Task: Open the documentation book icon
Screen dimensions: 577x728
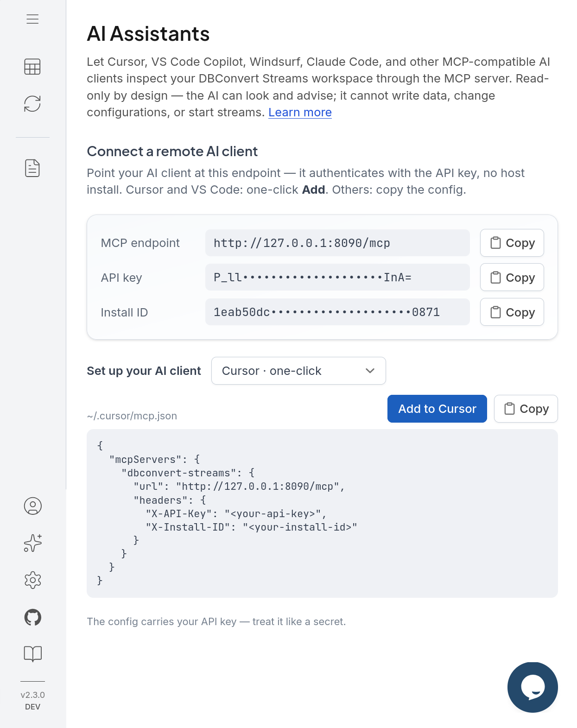Action: click(x=32, y=654)
